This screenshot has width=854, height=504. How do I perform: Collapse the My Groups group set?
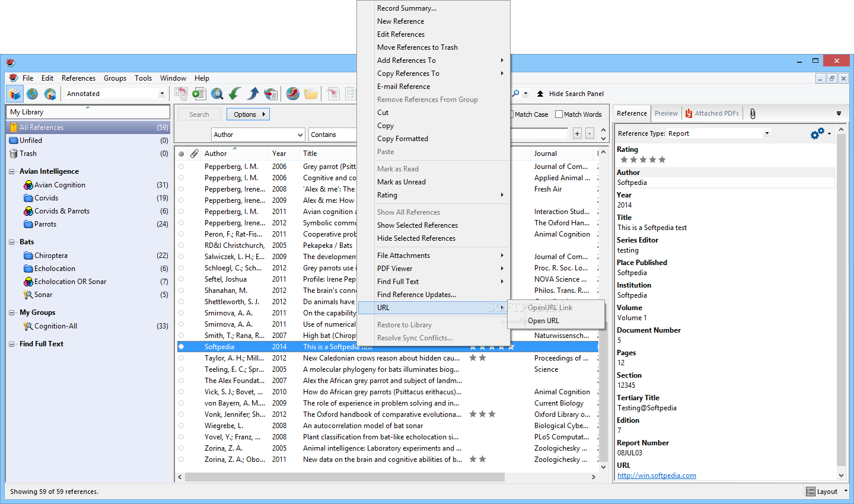pos(12,312)
